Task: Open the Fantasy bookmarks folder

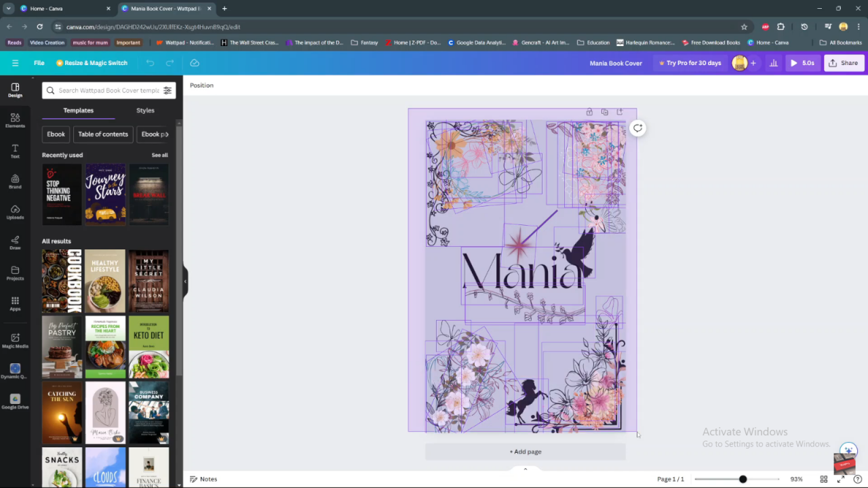Action: click(x=365, y=43)
